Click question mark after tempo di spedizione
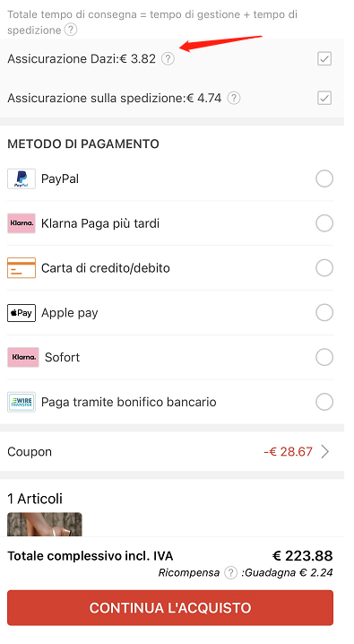The height and width of the screenshot is (644, 354). [71, 30]
